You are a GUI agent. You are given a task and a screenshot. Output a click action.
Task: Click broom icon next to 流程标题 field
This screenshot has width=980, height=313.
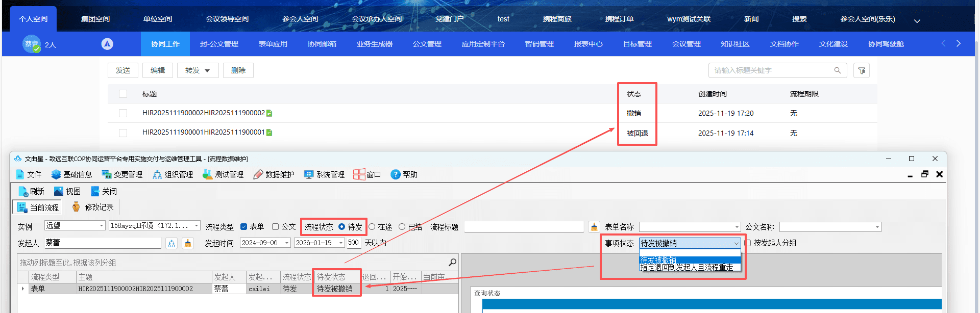click(x=594, y=227)
